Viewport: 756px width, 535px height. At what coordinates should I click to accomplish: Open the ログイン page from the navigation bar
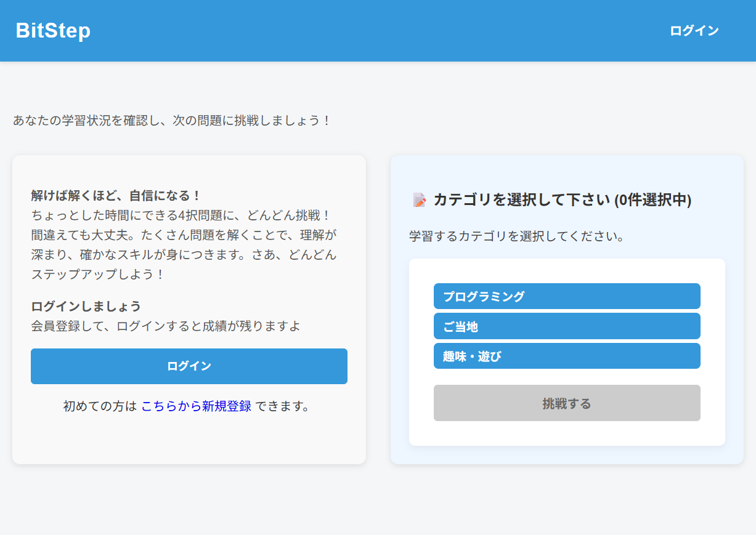coord(694,30)
